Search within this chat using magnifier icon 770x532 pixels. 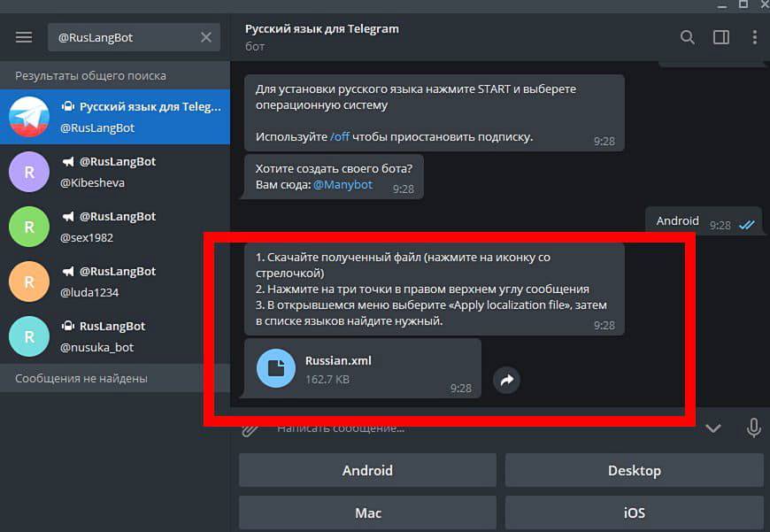[x=687, y=37]
